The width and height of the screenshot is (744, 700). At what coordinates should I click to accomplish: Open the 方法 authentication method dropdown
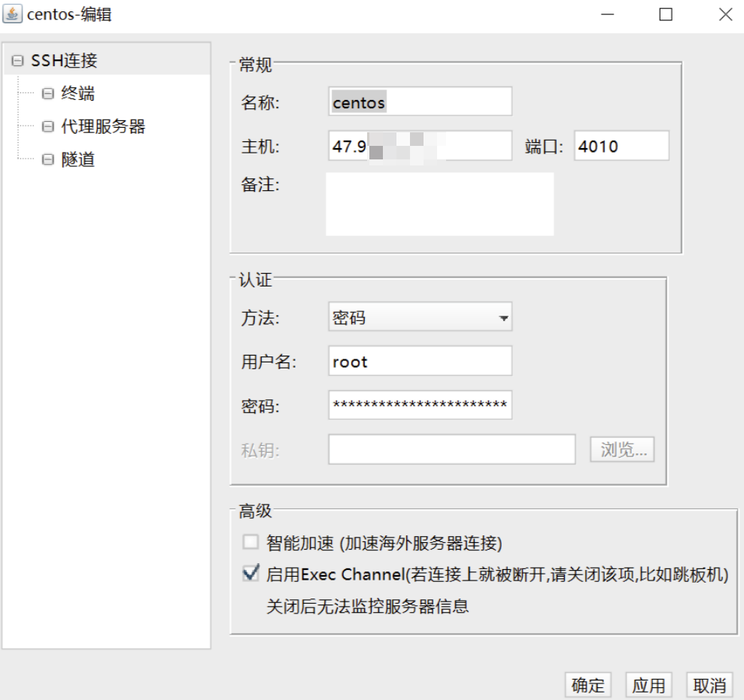tap(420, 317)
